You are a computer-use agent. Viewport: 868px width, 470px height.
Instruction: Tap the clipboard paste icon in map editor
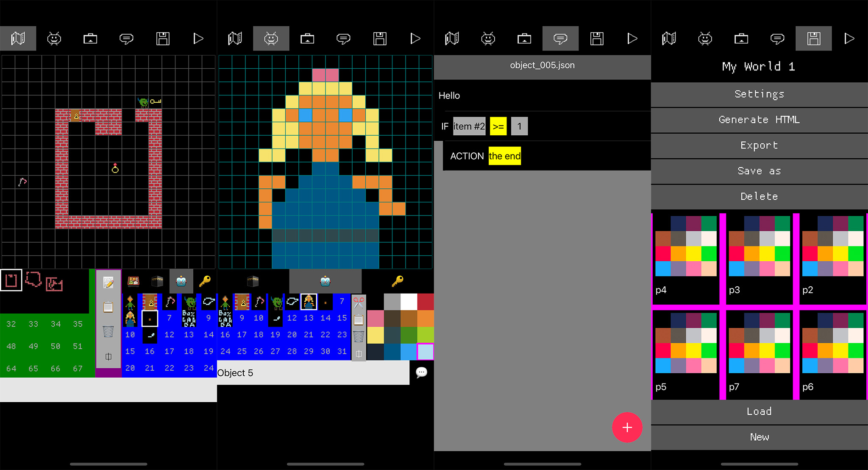coord(108,306)
